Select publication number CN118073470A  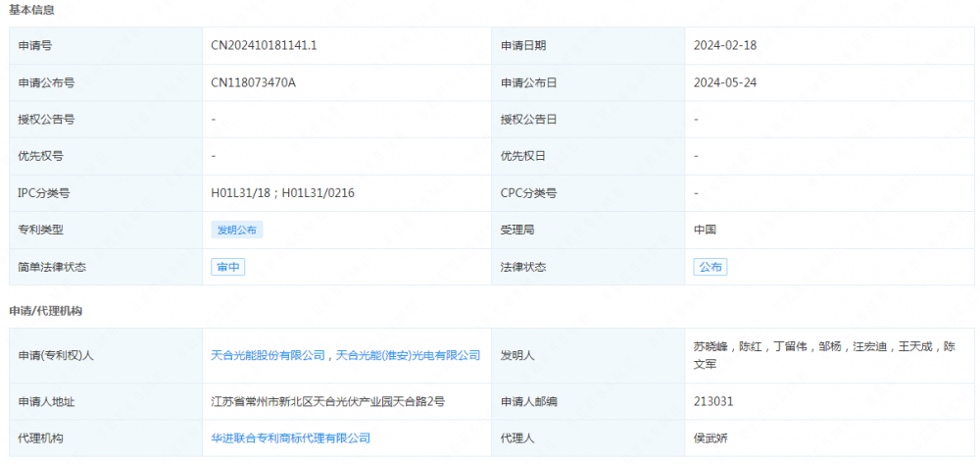pyautogui.click(x=253, y=82)
